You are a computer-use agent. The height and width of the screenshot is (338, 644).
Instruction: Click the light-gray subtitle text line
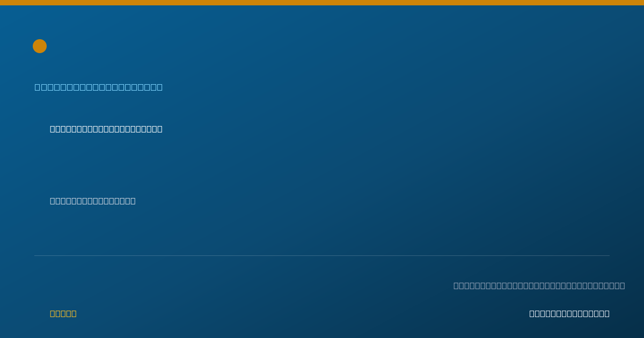coord(93,201)
